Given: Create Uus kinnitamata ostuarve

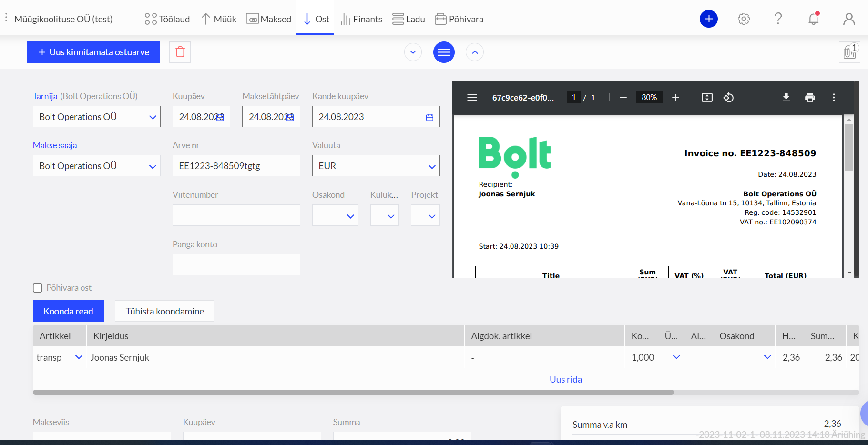Looking at the screenshot, I should click(x=93, y=52).
